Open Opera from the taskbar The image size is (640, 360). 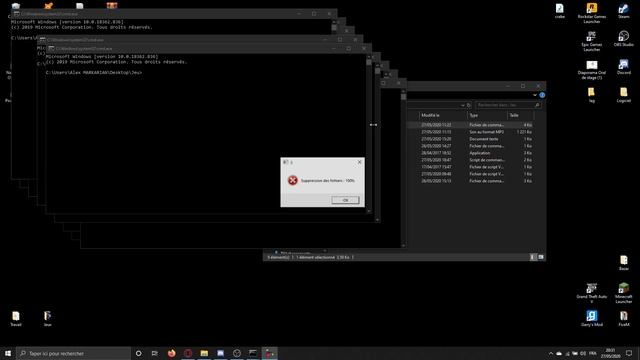(x=188, y=353)
